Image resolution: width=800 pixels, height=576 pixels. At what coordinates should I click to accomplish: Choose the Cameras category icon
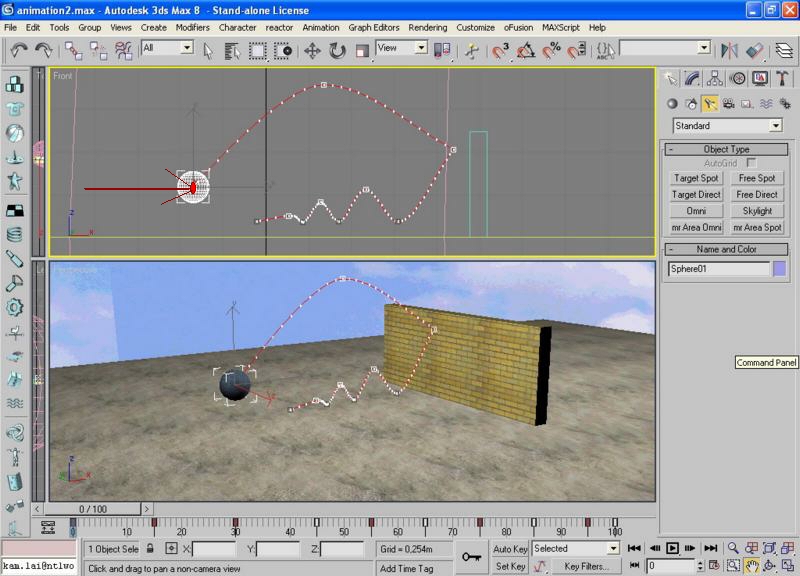(x=729, y=103)
